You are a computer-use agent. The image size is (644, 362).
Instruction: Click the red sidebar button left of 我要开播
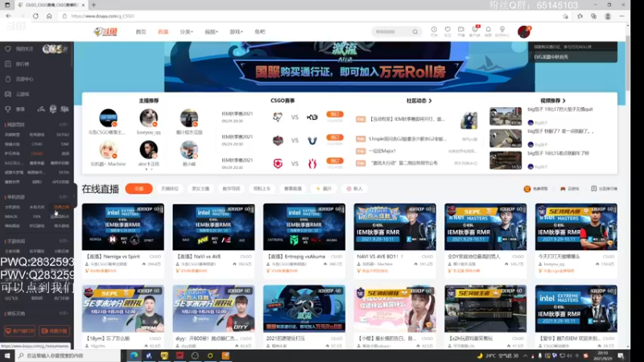19,331
